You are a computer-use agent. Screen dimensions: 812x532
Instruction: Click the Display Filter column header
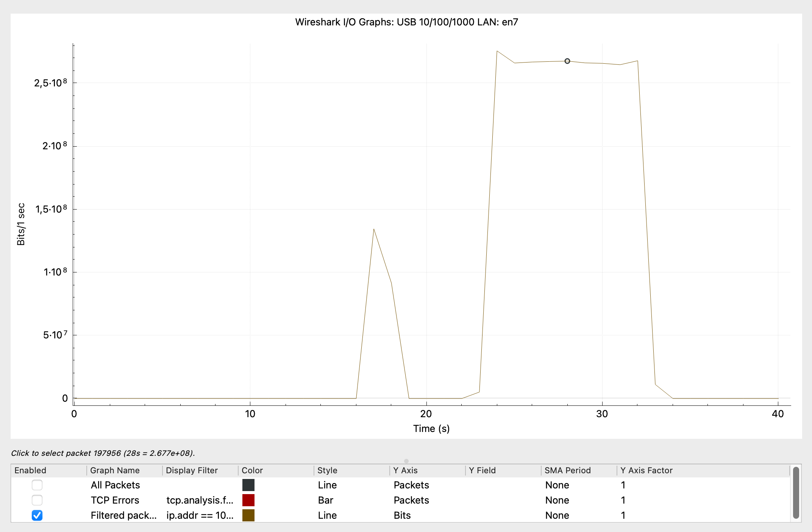[x=192, y=470]
